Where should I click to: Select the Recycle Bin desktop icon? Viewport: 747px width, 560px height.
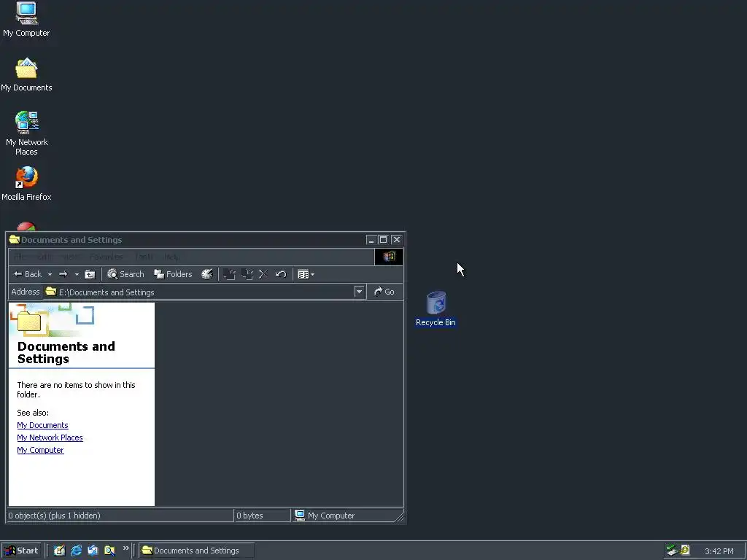point(436,309)
